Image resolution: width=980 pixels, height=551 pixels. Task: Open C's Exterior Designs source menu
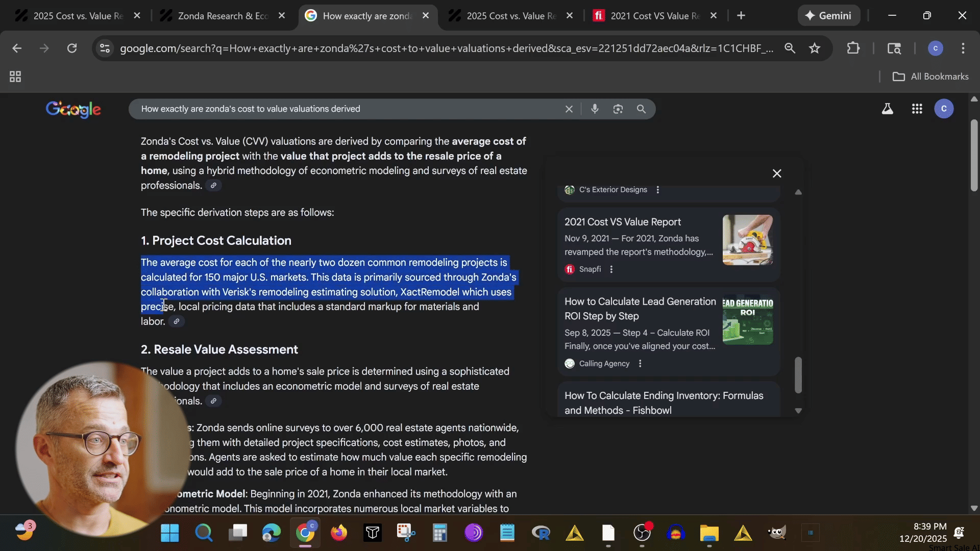657,190
